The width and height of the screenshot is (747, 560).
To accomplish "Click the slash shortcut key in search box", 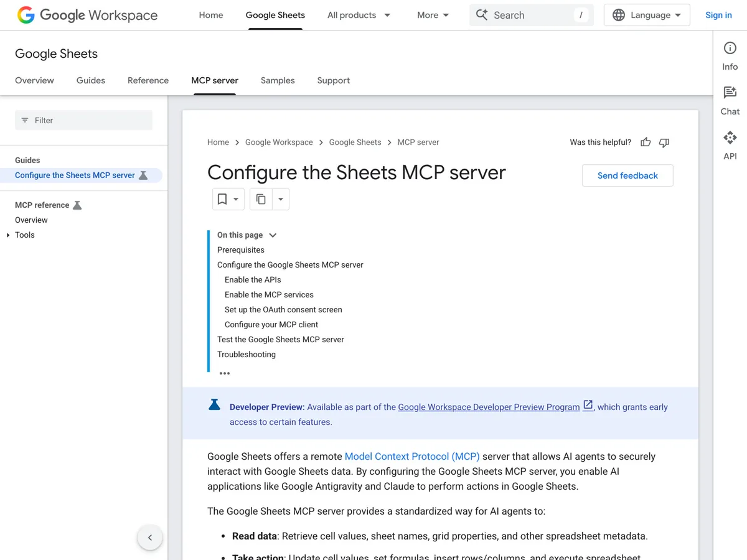I will [x=581, y=15].
